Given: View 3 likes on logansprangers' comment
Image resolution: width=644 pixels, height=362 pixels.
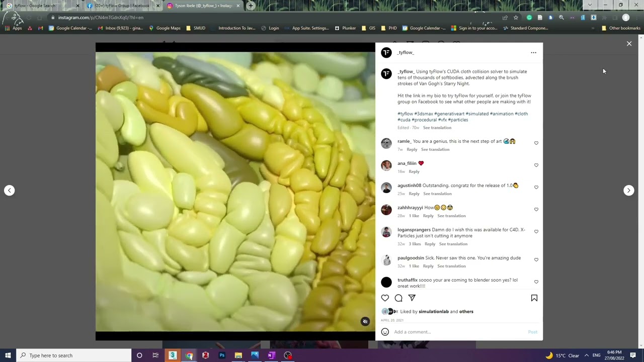Looking at the screenshot, I should point(415,244).
